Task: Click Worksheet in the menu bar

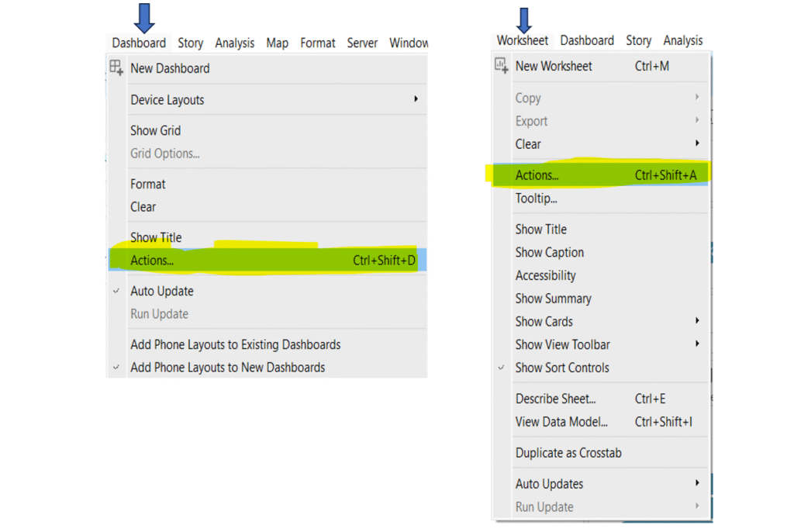Action: (522, 40)
